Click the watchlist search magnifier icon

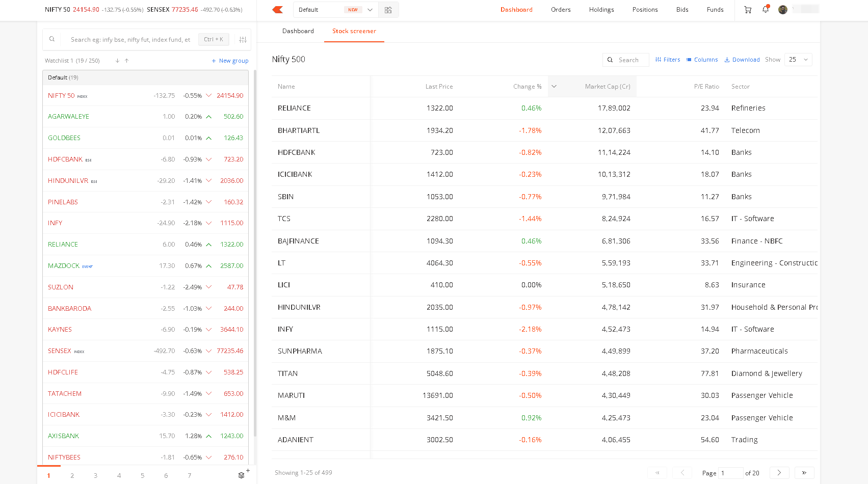click(52, 39)
